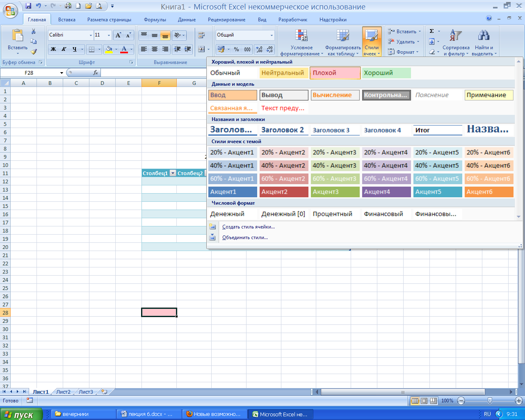Switch to Данные tab
Viewport: 525px width, 420px height.
pos(187,20)
